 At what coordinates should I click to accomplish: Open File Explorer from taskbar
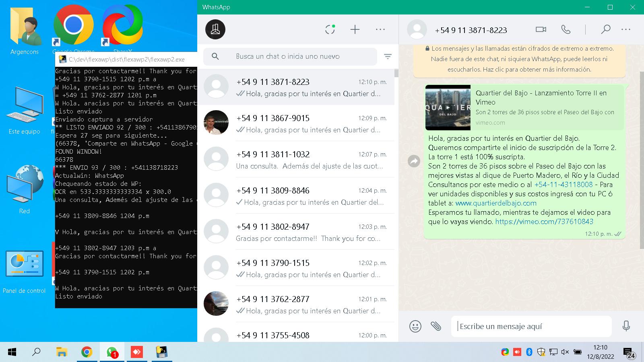coord(62,352)
